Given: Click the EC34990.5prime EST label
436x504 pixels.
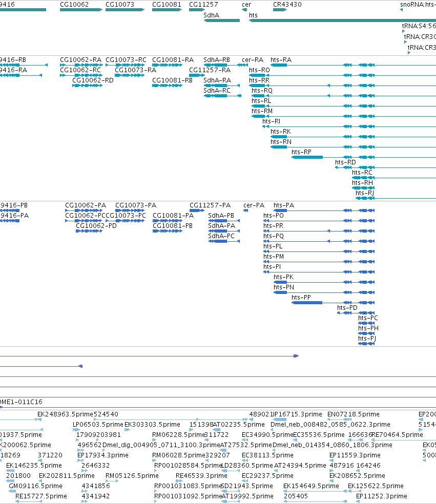Looking at the screenshot, I should click(267, 435).
